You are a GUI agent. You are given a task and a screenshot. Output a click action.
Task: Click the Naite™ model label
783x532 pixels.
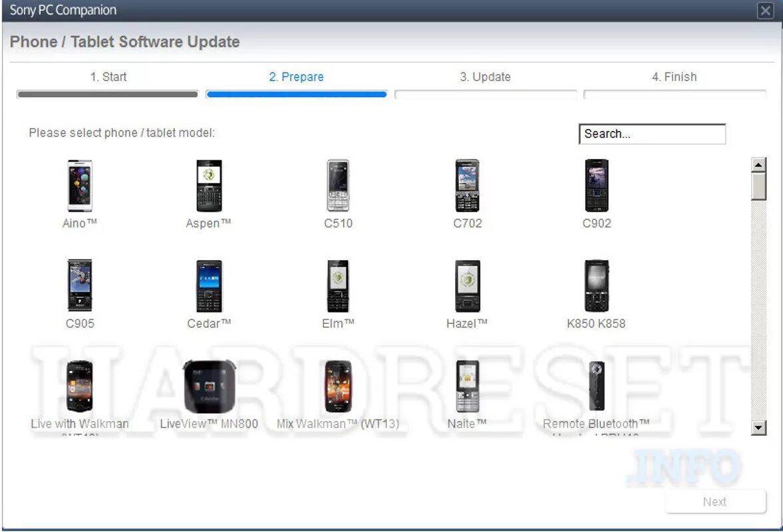(467, 424)
